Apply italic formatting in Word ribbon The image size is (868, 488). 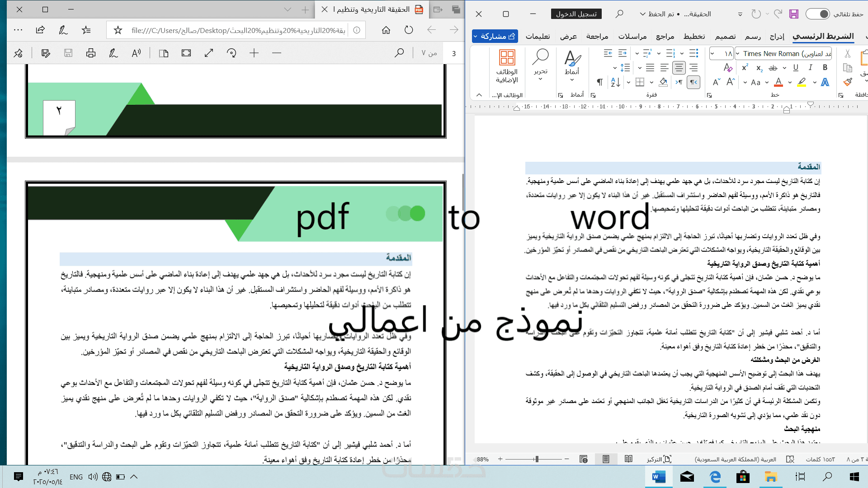[811, 68]
